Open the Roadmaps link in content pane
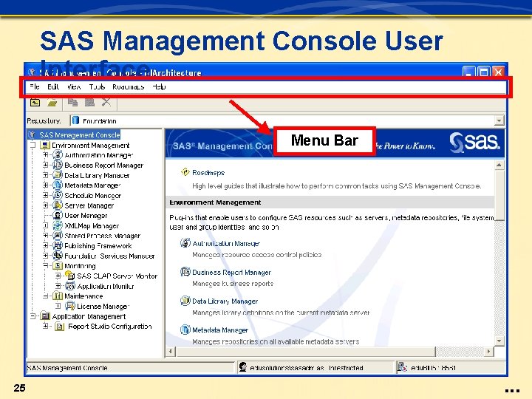532x399 pixels. (x=208, y=172)
